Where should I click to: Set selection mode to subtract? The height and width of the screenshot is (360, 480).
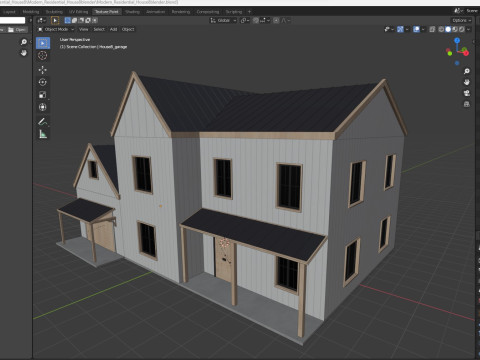click(81, 20)
